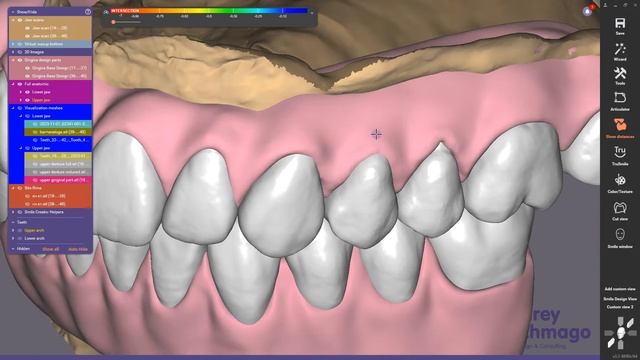Select Custom view 2
Viewport: 640px width, 360px height.
point(620,307)
